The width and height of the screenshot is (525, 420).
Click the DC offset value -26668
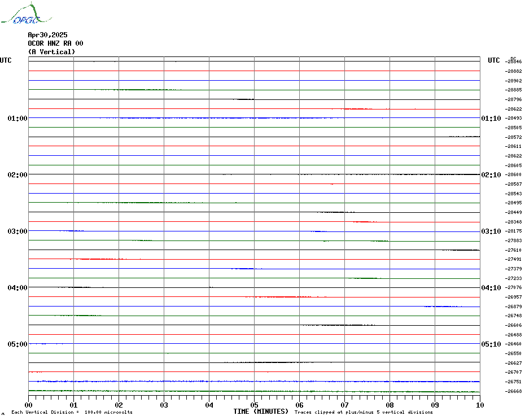(x=513, y=391)
